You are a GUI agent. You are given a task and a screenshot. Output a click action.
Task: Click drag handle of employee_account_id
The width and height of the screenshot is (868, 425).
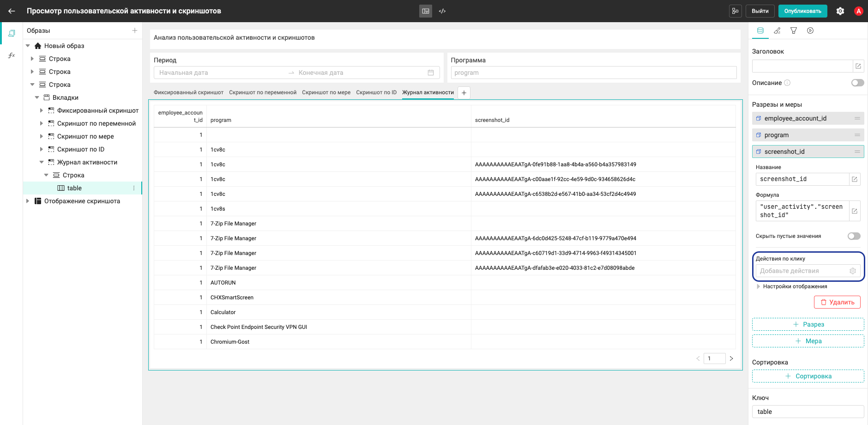[857, 118]
